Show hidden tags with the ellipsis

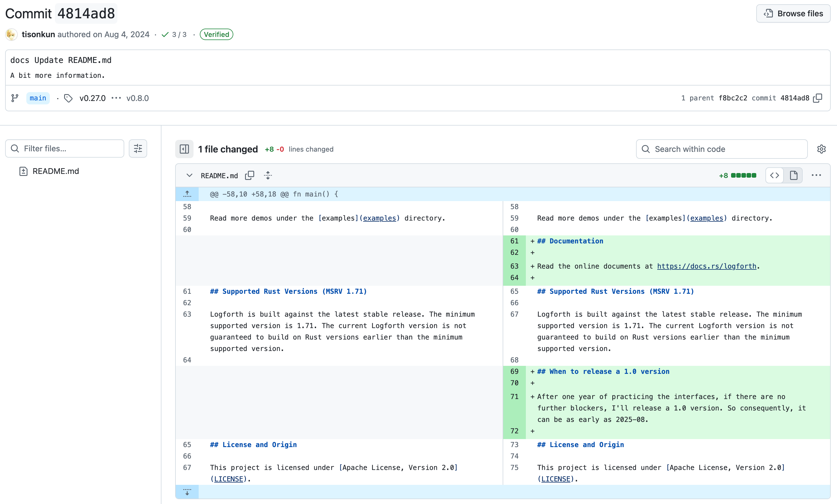(x=116, y=98)
